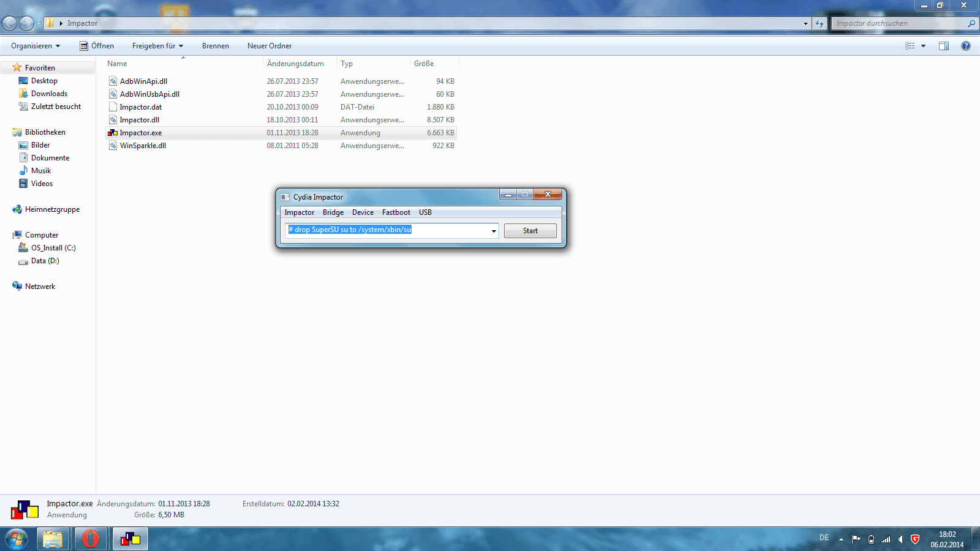Click the Bibliotheken icon in sidebar

click(x=17, y=132)
